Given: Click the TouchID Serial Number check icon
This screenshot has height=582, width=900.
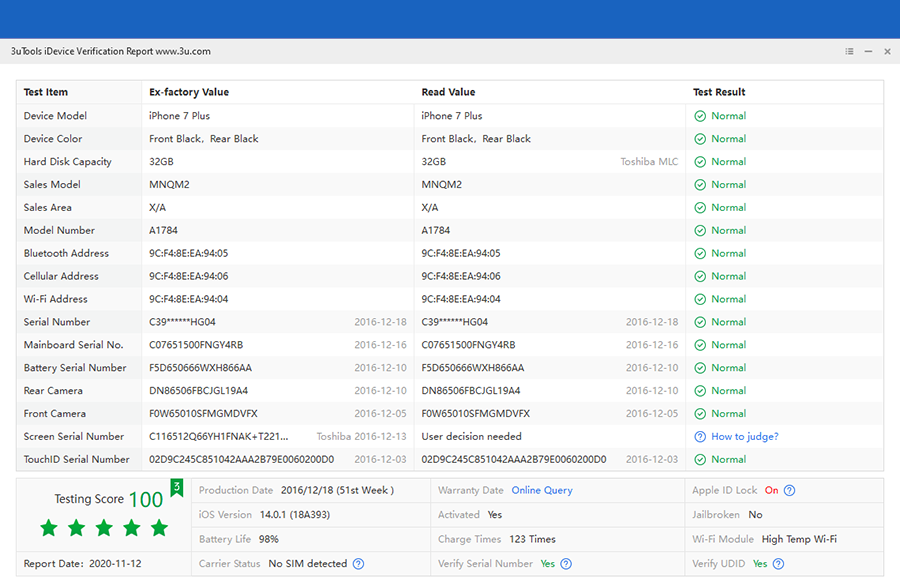Looking at the screenshot, I should point(700,460).
